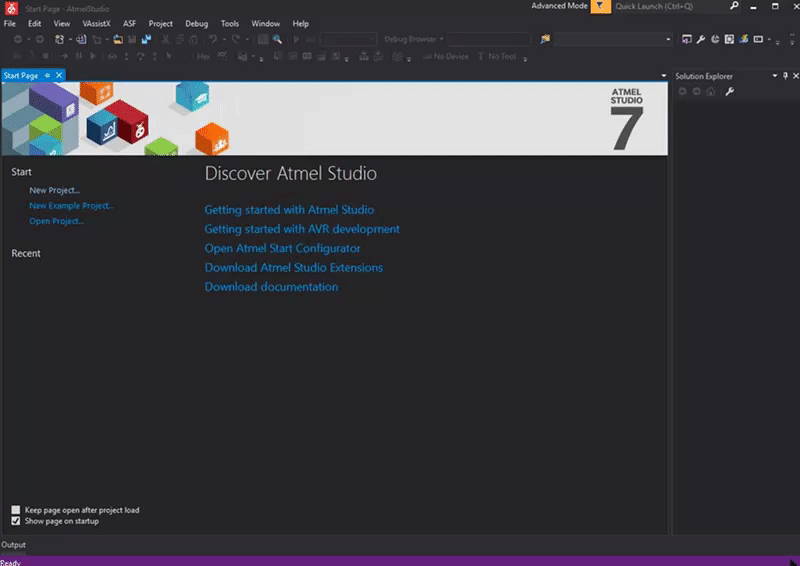Open the File menu
This screenshot has height=566, width=800.
click(10, 23)
